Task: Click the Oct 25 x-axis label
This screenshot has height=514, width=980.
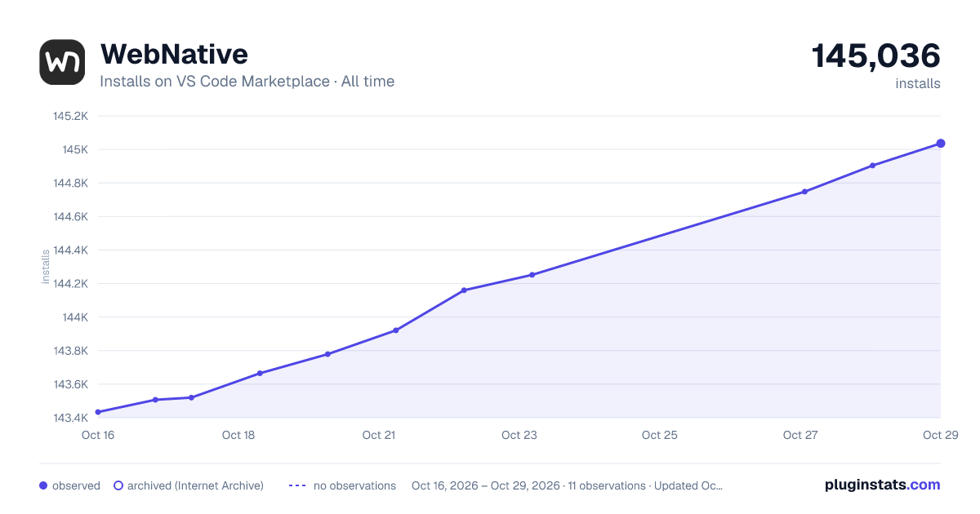Action: (x=660, y=435)
